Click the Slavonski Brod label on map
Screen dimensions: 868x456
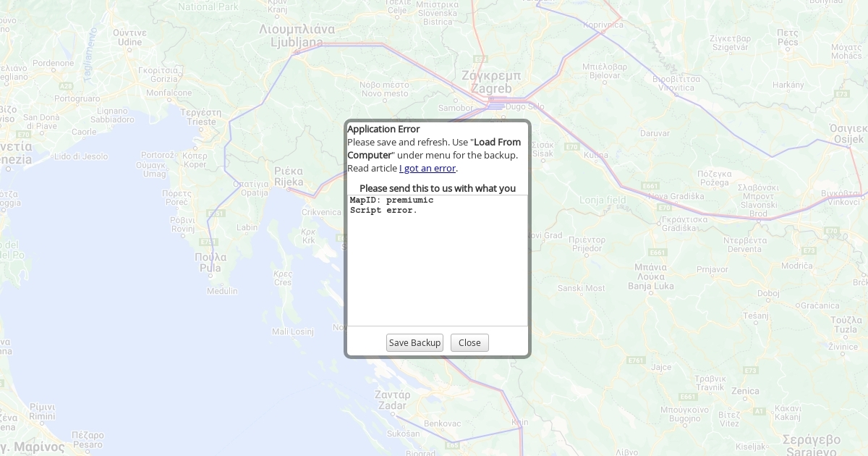point(757,200)
